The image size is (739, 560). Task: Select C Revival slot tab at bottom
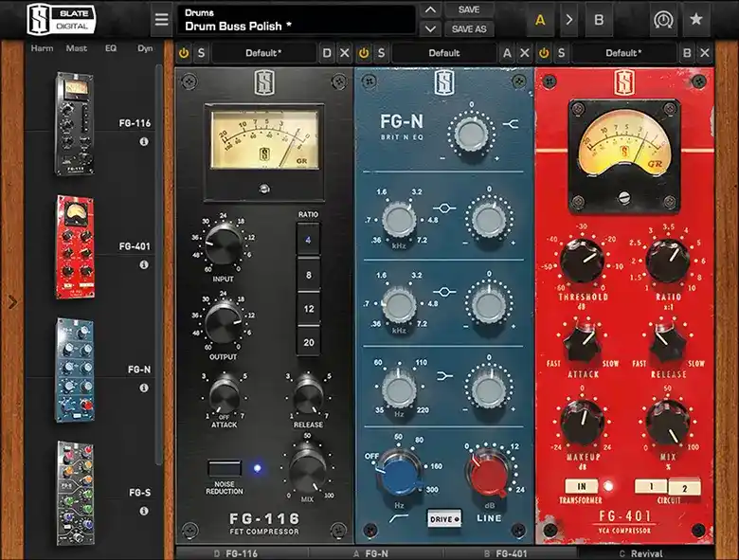645,553
